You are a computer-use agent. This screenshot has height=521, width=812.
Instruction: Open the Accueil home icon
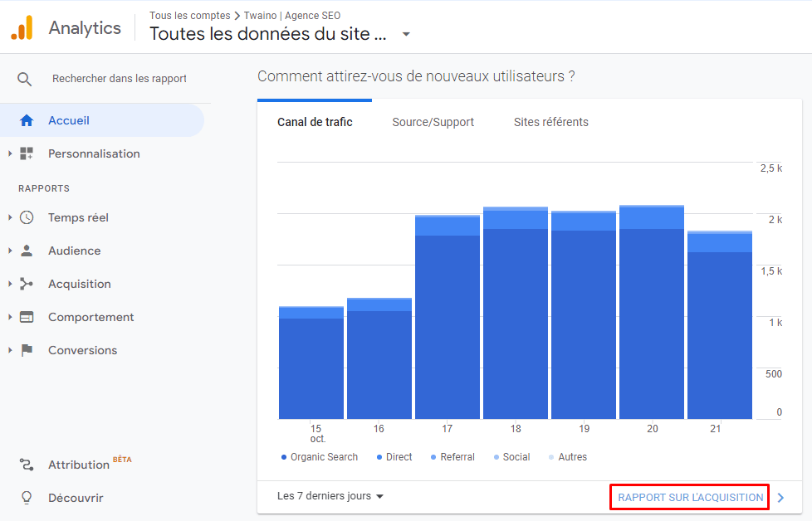point(26,120)
